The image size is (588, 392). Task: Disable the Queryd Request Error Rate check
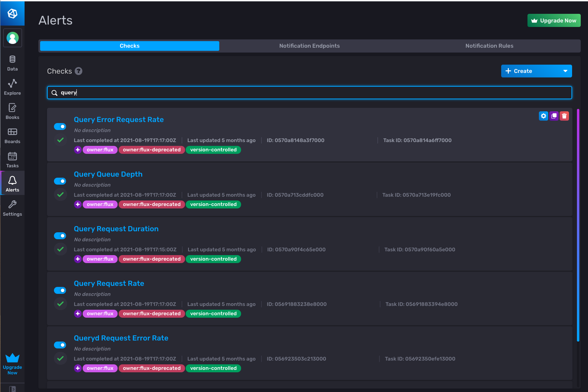(x=60, y=345)
